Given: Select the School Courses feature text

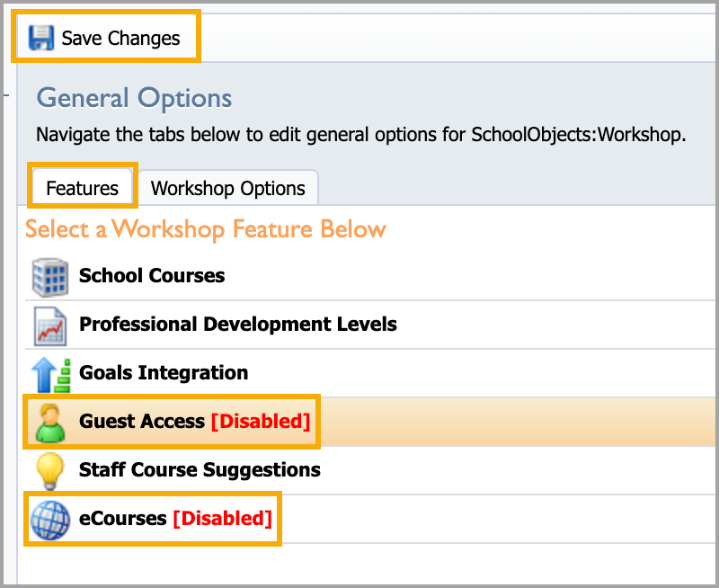Looking at the screenshot, I should [x=152, y=275].
